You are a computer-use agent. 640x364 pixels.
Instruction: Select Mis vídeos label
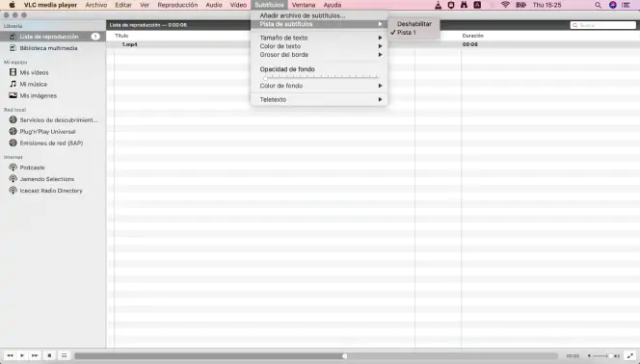35,72
